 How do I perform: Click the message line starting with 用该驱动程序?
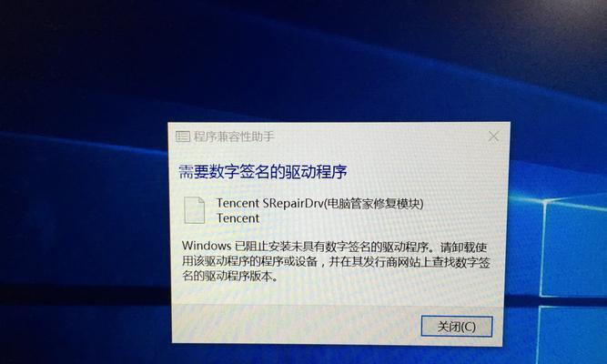click(x=336, y=261)
